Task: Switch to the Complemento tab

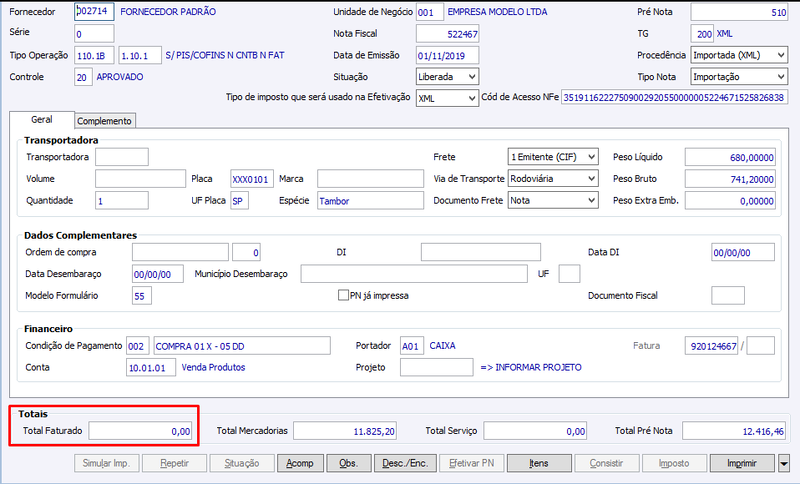Action: tap(105, 121)
